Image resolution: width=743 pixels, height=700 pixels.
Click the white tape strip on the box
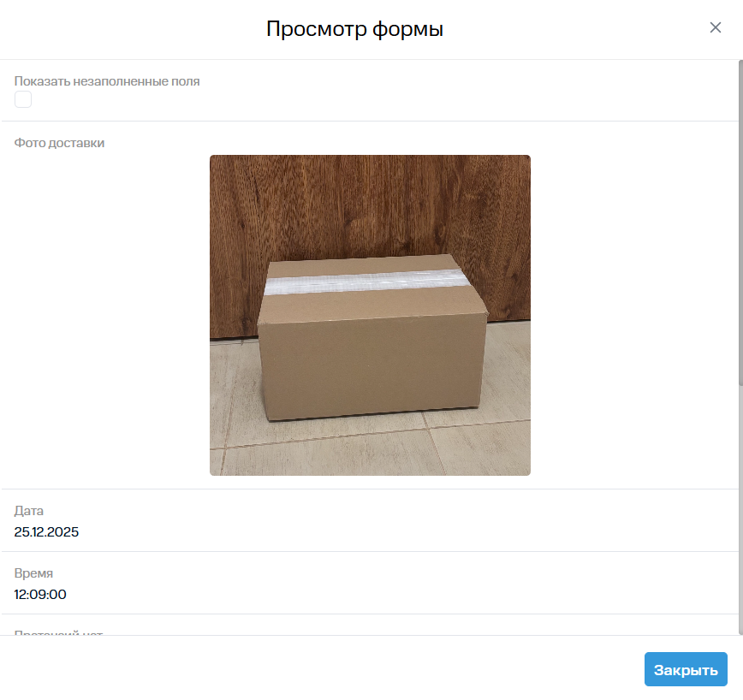tap(366, 282)
